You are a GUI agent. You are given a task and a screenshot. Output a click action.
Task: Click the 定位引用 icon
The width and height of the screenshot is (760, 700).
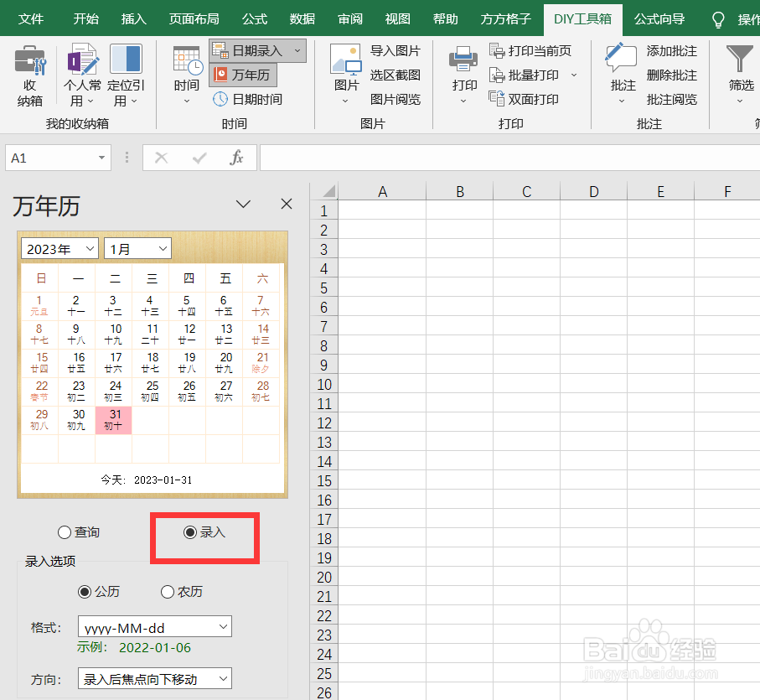point(126,60)
